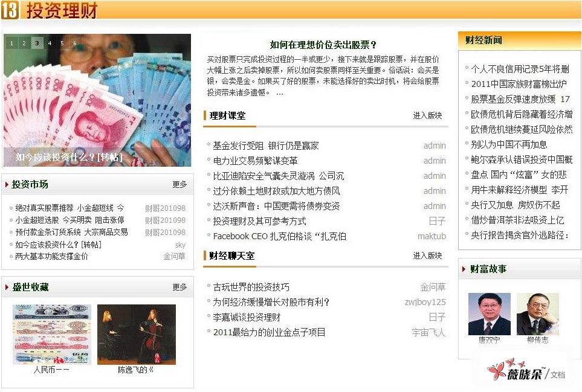Open the 人民币 collection thumbnail
582x392 pixels.
52,334
